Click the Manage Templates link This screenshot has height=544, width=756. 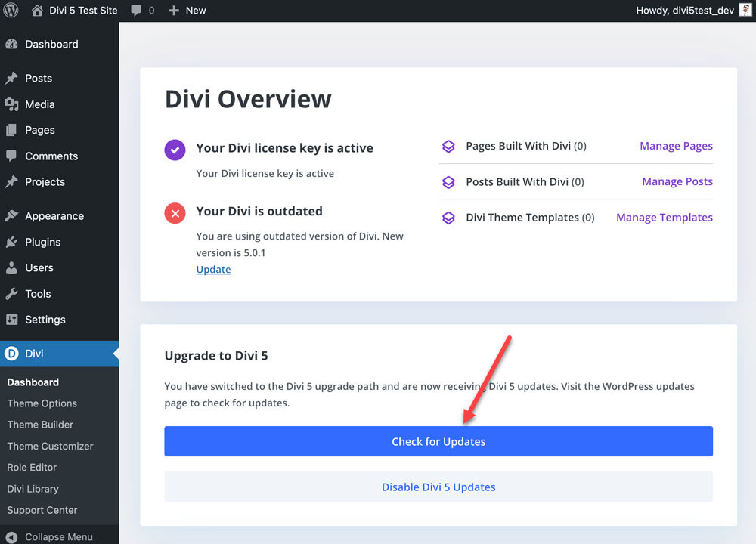665,218
